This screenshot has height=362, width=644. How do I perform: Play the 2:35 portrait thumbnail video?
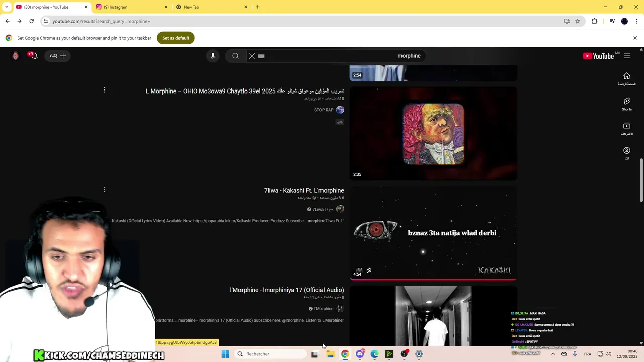(433, 133)
